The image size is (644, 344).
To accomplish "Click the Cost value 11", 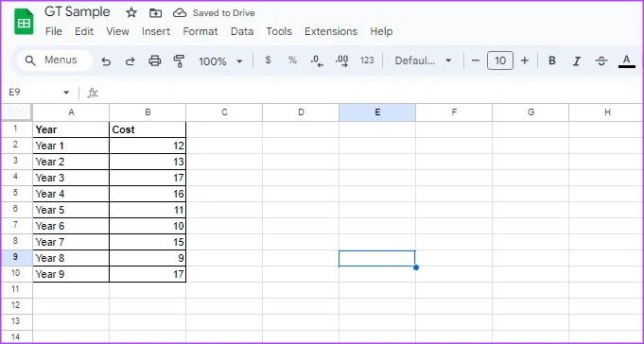I will pos(148,210).
